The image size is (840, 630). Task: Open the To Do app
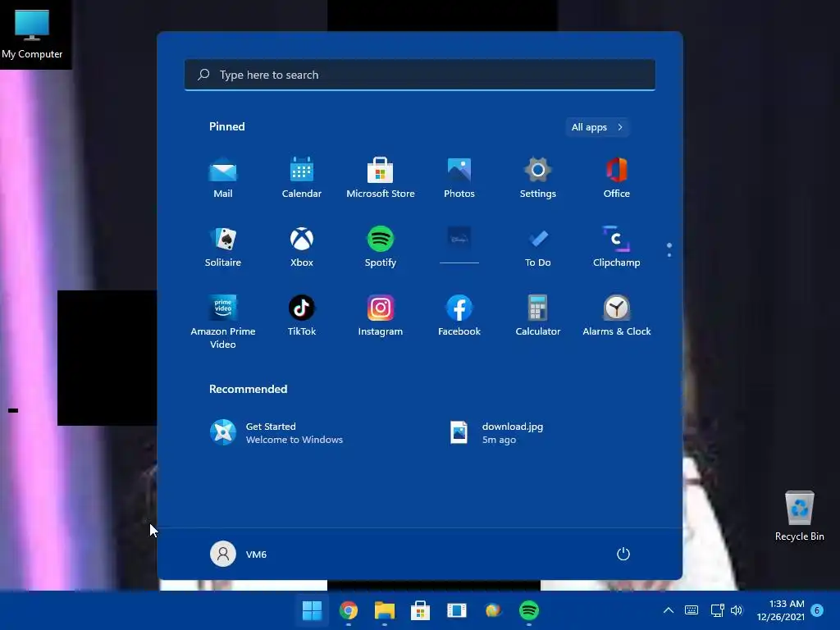pos(538,246)
